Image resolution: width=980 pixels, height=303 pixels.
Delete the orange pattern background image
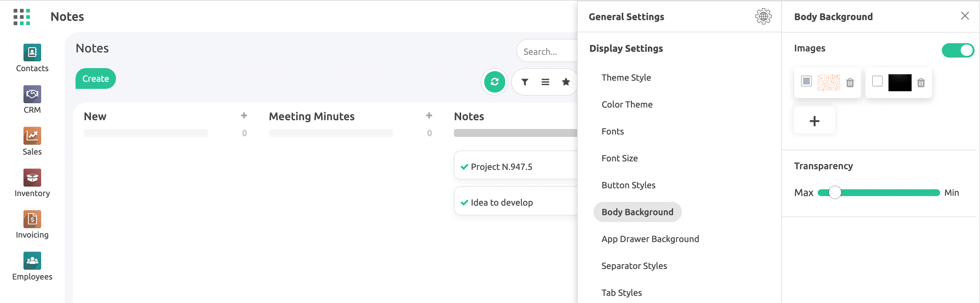click(850, 83)
